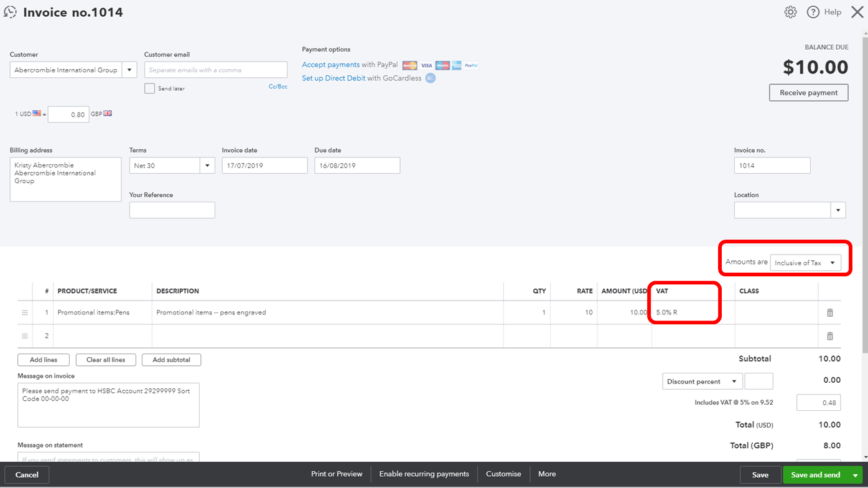
Task: Click the GoCardless logo icon
Action: [x=430, y=78]
